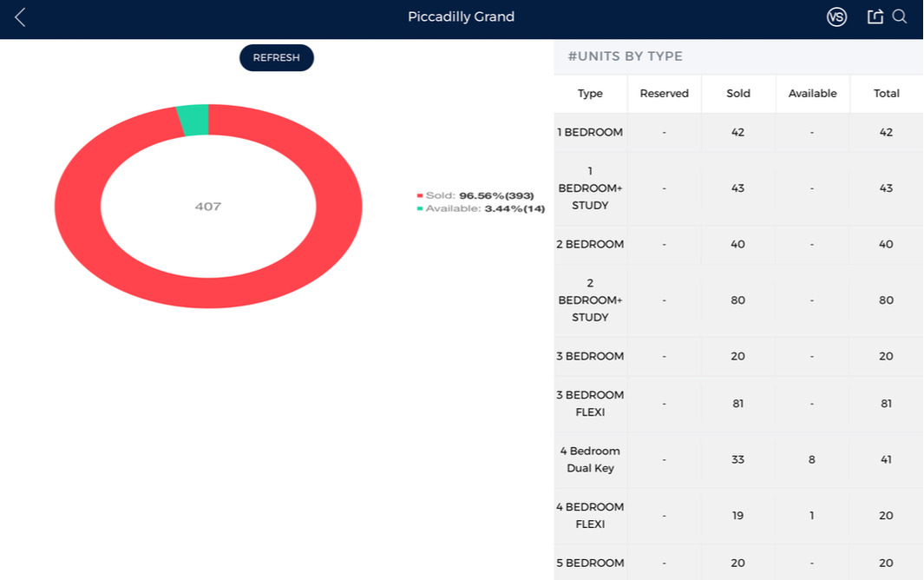Click the #UNITS BY TYPE heading
Image resolution: width=924 pixels, height=580 pixels.
[625, 56]
